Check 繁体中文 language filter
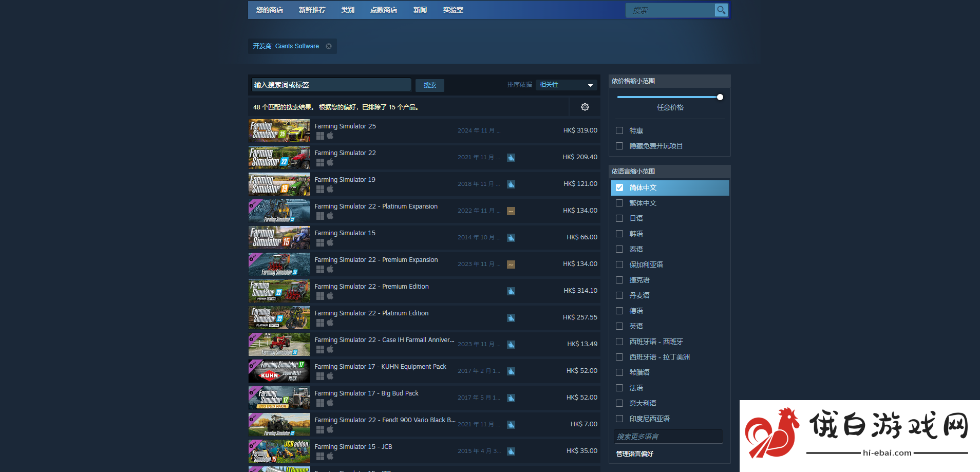980x472 pixels. pos(619,203)
